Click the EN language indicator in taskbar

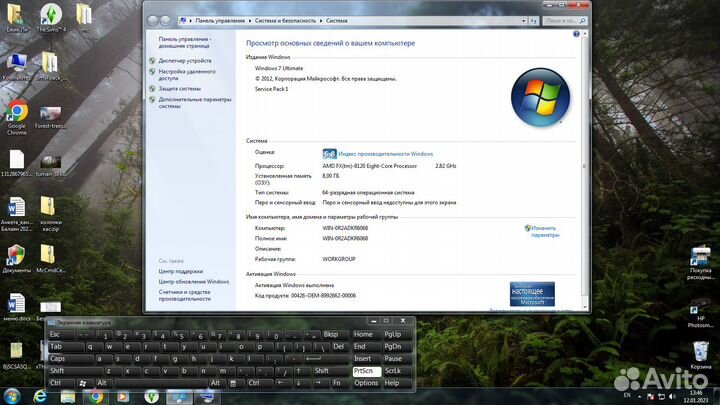click(627, 395)
